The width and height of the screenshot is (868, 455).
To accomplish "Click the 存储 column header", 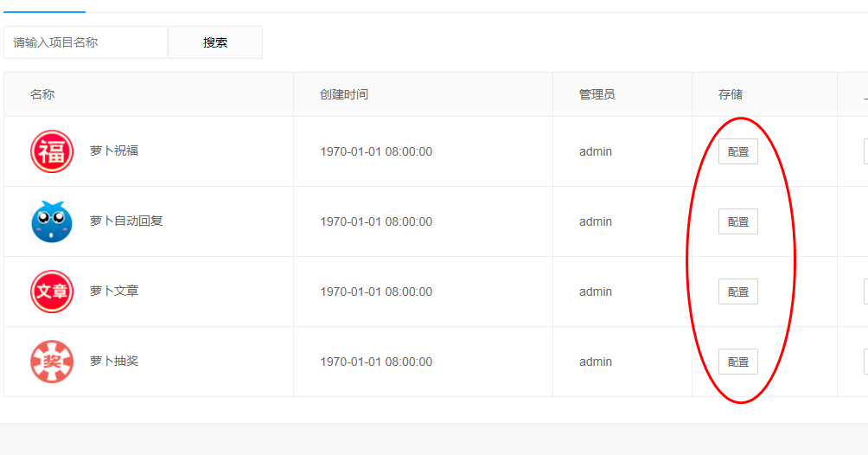I will point(731,94).
